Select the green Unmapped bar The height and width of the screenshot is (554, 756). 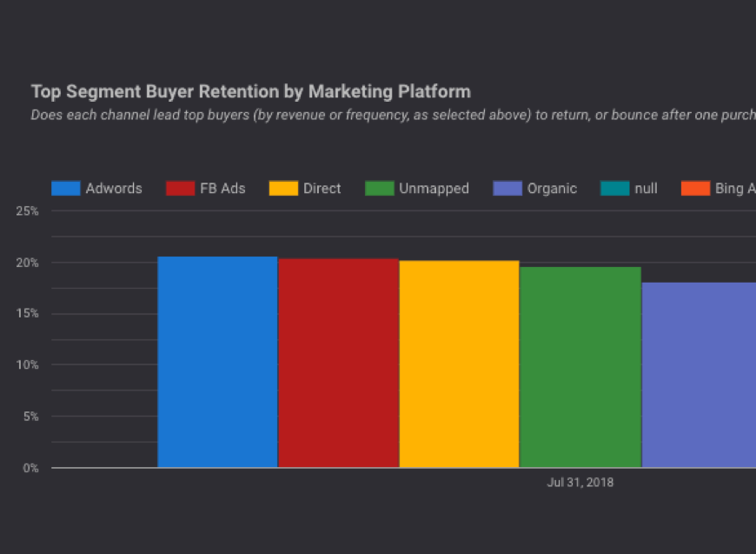[x=580, y=365]
